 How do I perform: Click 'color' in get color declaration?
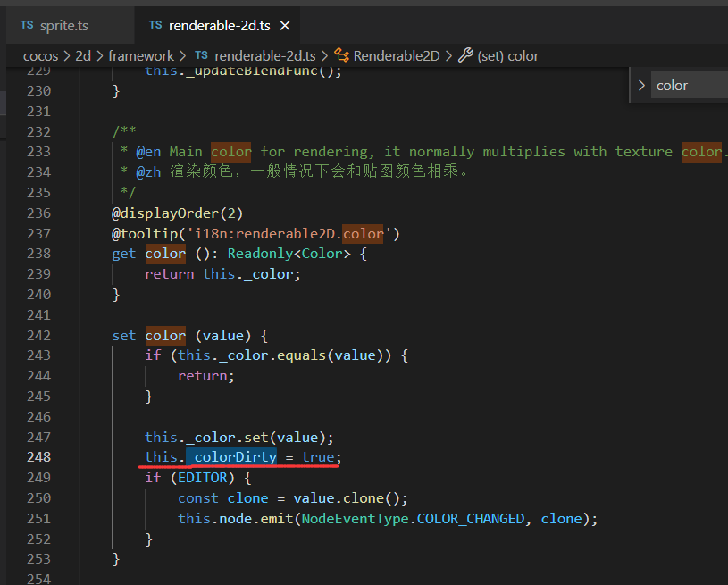coord(165,254)
